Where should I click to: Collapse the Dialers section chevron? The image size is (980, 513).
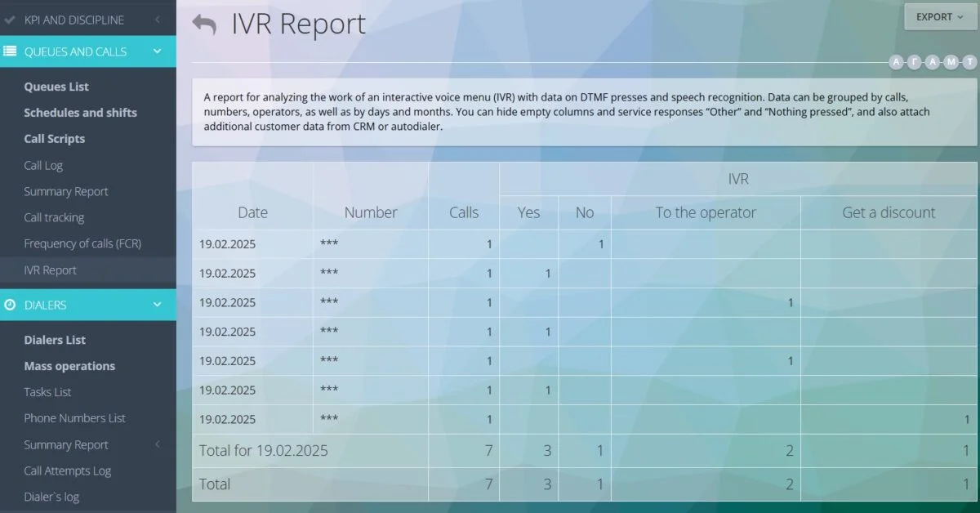point(157,305)
